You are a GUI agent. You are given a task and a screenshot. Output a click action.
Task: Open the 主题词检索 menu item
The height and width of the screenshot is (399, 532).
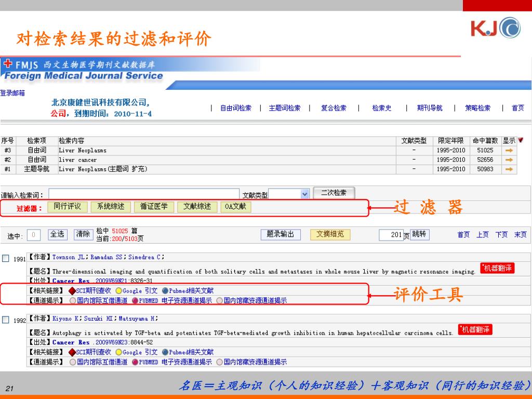284,108
